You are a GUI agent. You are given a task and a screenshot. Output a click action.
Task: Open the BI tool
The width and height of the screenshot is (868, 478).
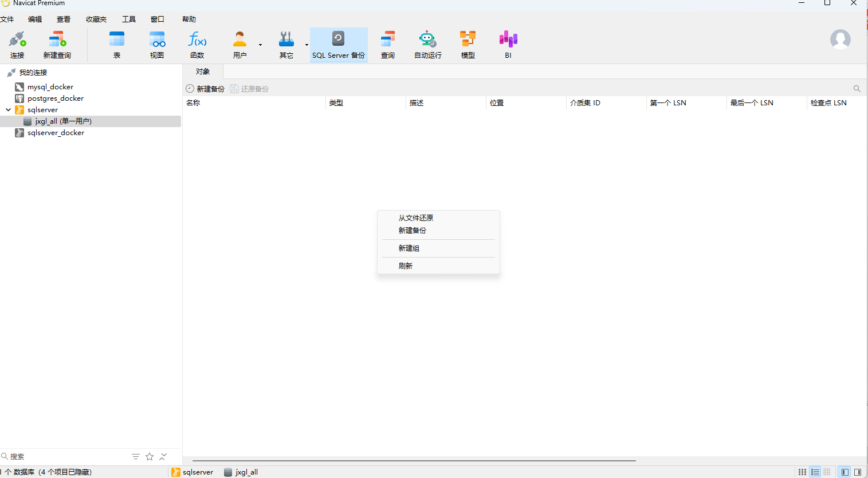click(508, 44)
